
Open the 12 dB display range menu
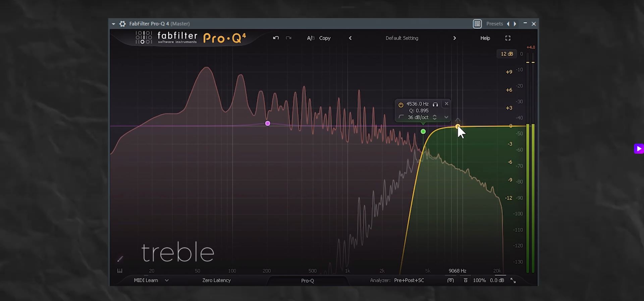(x=507, y=54)
